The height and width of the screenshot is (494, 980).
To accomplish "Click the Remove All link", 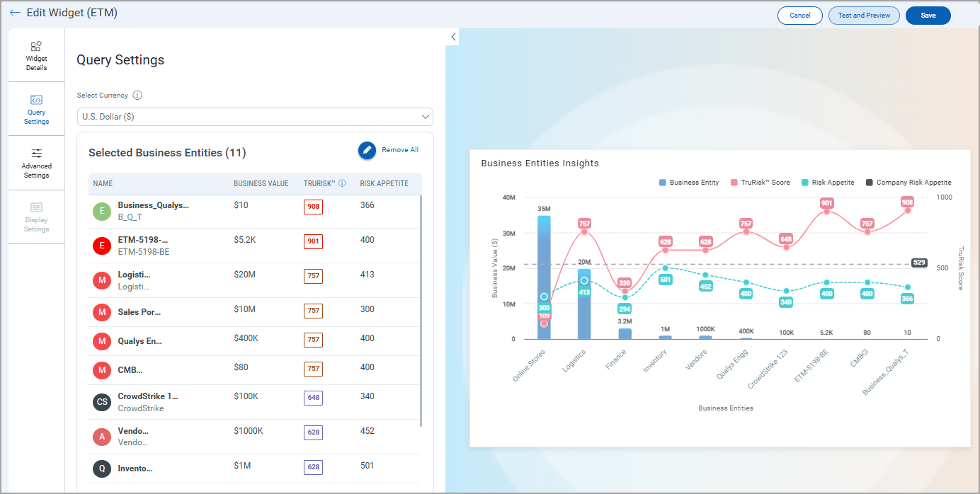I will [400, 150].
